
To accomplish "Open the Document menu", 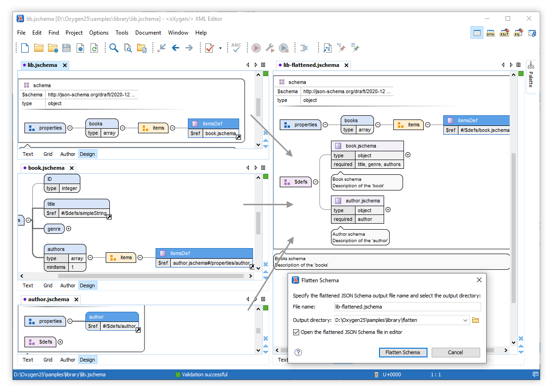I will click(x=148, y=33).
